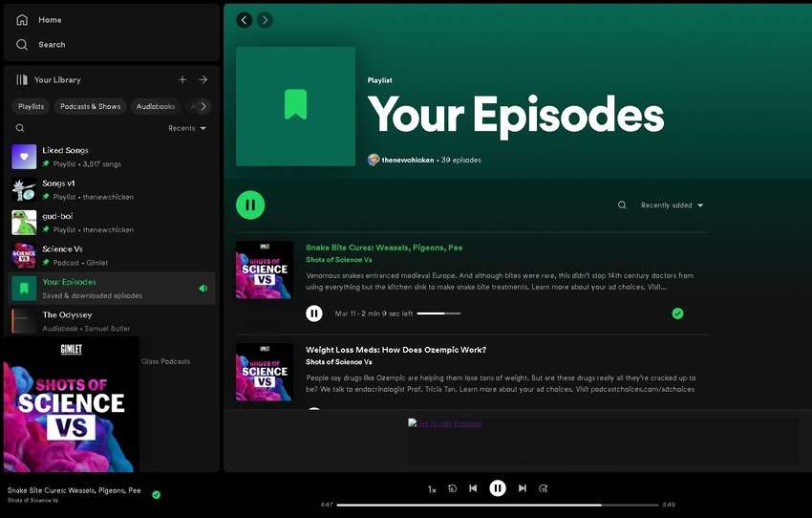Image resolution: width=812 pixels, height=518 pixels.
Task: Click Your Library heading text
Action: (57, 79)
